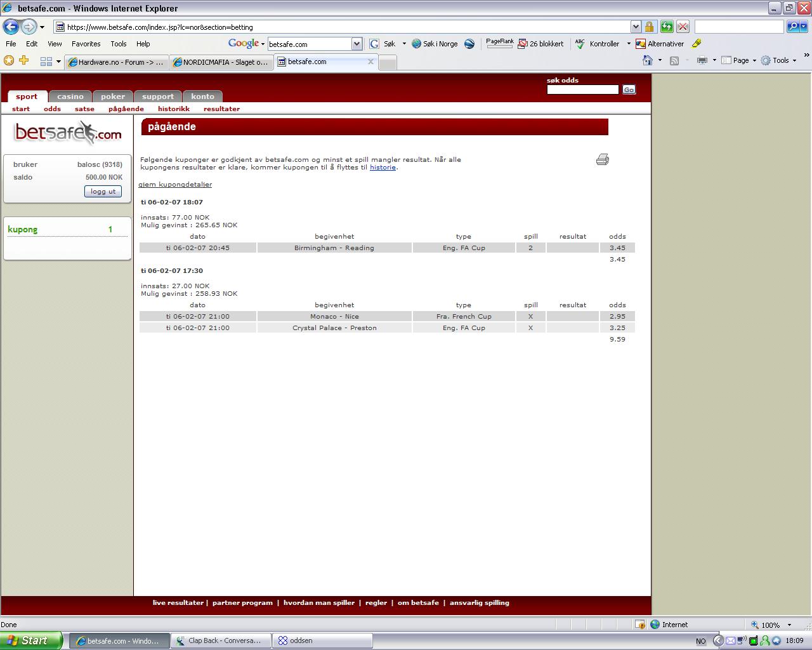812x650 pixels.
Task: Click the address bar URL field
Action: tap(343, 27)
